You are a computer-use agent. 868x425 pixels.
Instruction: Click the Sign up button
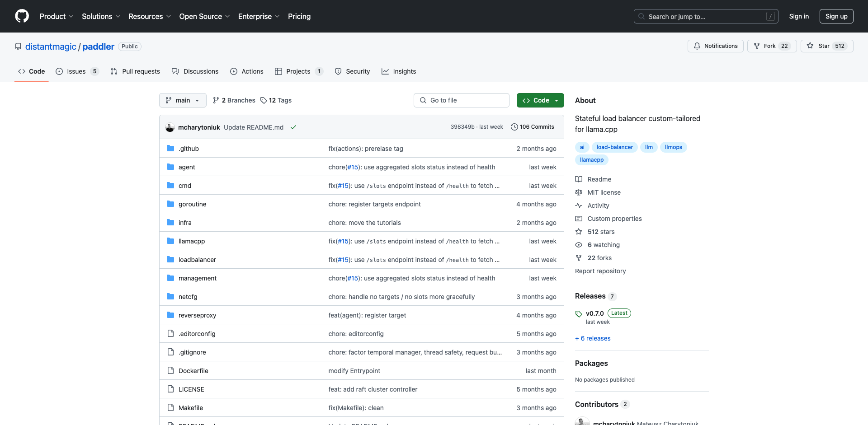836,16
